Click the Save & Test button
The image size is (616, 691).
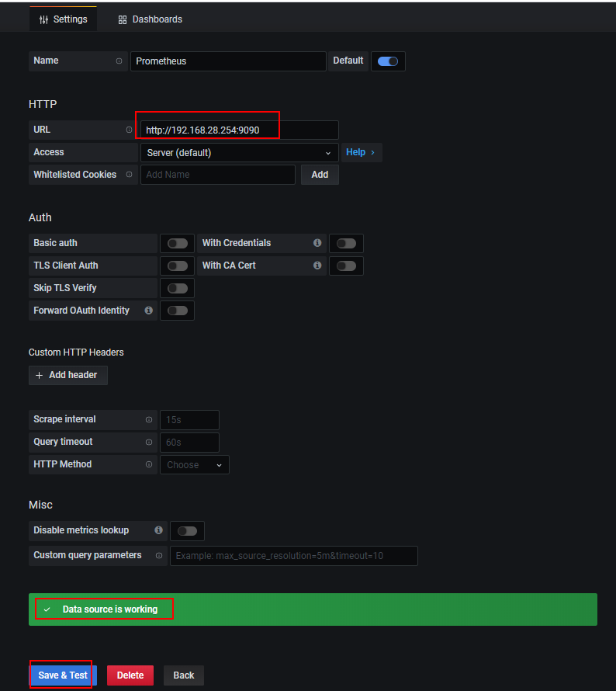[63, 675]
